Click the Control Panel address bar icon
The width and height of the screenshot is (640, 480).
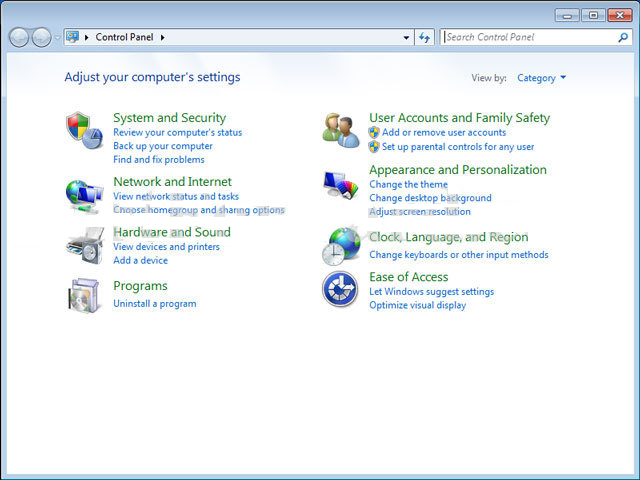pos(72,37)
